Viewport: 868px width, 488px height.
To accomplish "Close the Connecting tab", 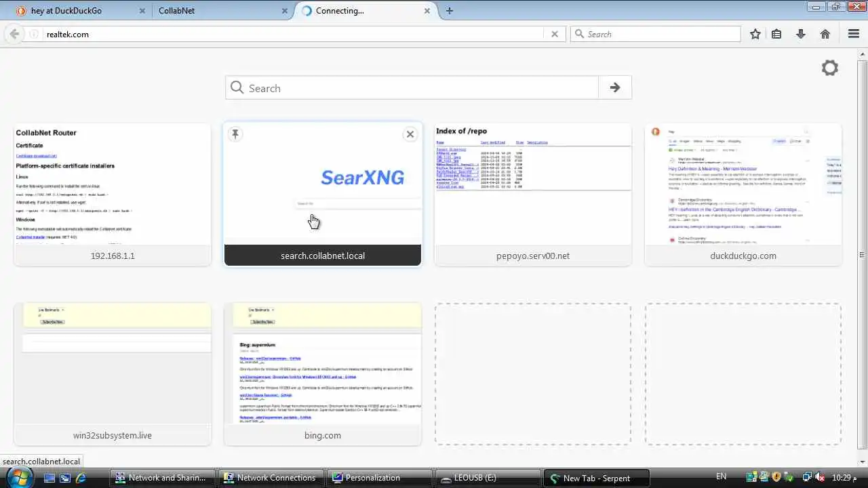I will click(x=427, y=11).
